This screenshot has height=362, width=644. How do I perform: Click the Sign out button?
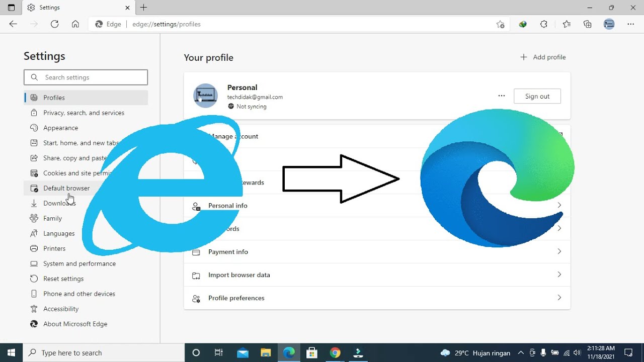tap(537, 96)
